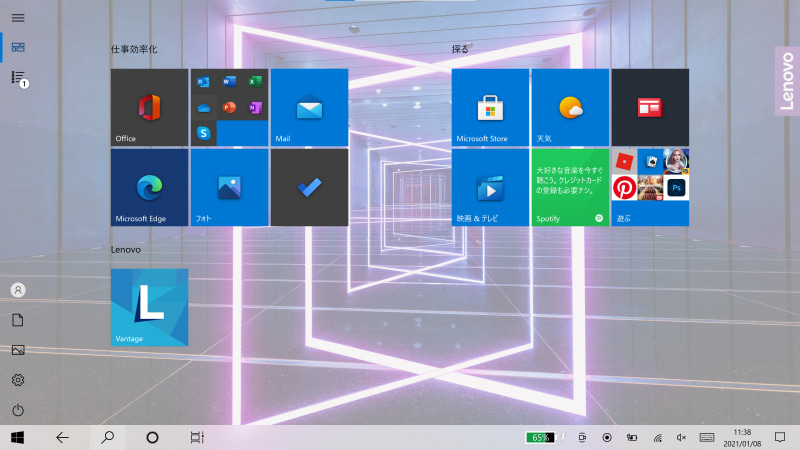Open Cortana circle on taskbar
The height and width of the screenshot is (450, 800).
click(x=152, y=437)
